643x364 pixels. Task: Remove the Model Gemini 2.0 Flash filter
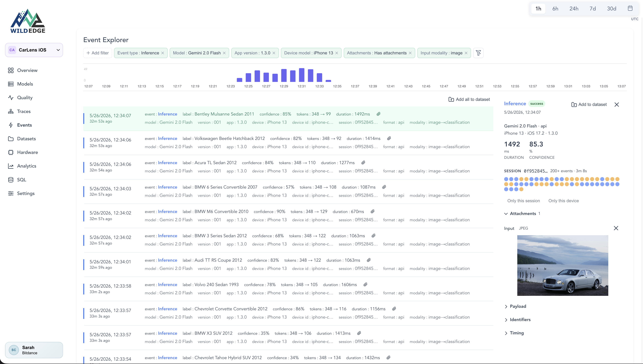224,53
